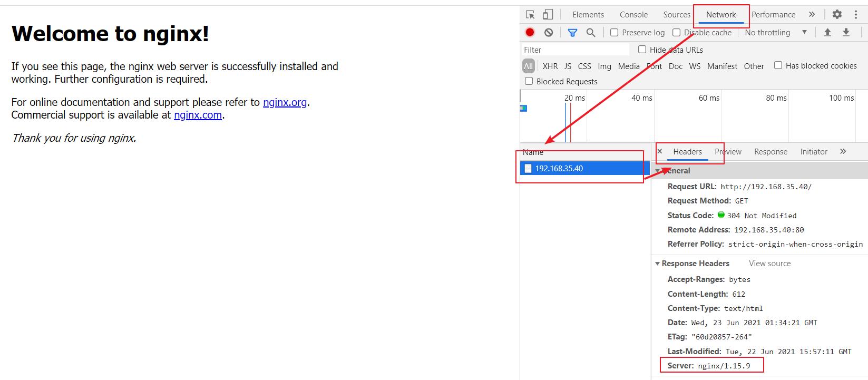
Task: Check Has blocked cookies filter
Action: pos(778,65)
